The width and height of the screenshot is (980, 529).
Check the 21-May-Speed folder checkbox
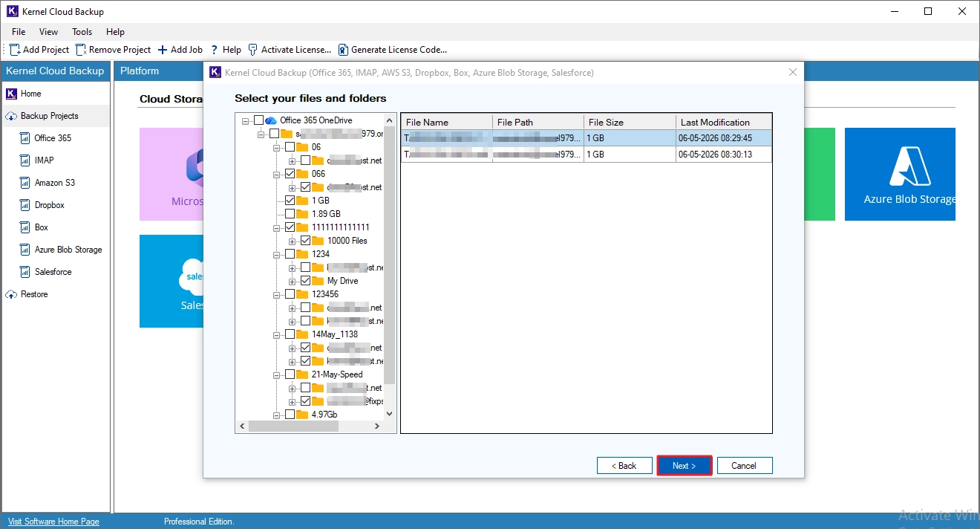click(x=290, y=374)
